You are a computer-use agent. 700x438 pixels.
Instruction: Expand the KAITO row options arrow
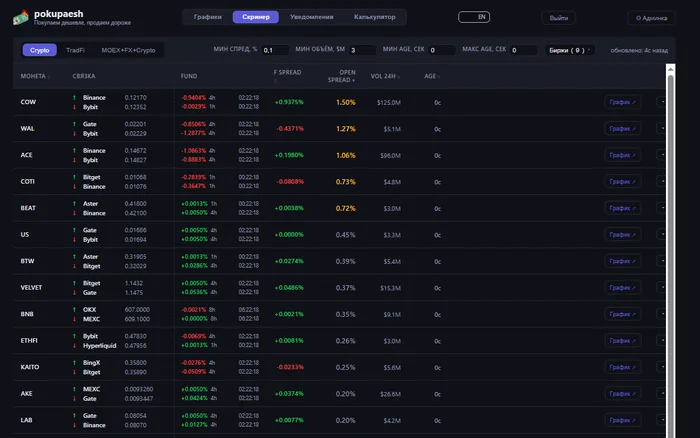click(x=662, y=367)
